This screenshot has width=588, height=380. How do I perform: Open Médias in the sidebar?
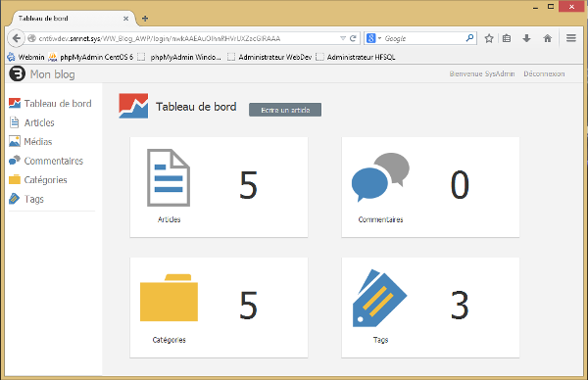tap(30, 142)
